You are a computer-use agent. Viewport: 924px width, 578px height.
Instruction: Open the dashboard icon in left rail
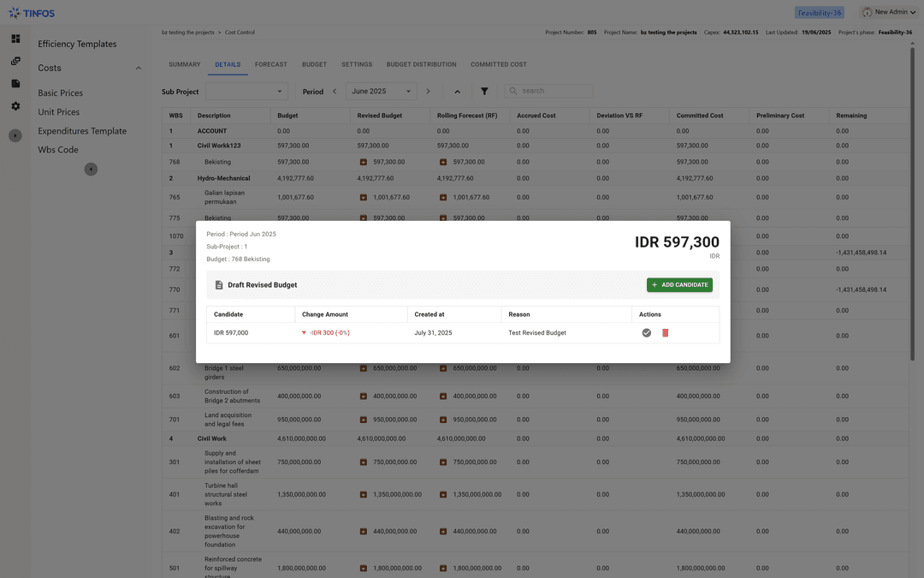(x=15, y=39)
